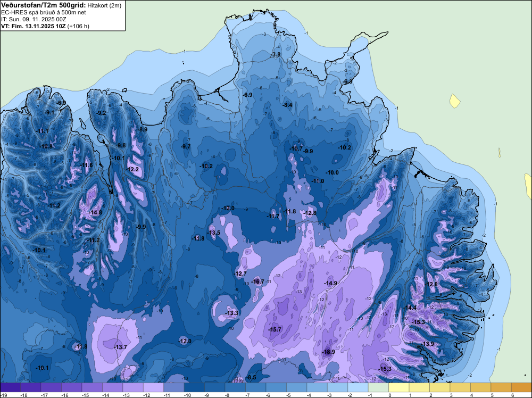Click the legend swatch between 0 and 1
This screenshot has width=532, height=398.
(x=398, y=387)
